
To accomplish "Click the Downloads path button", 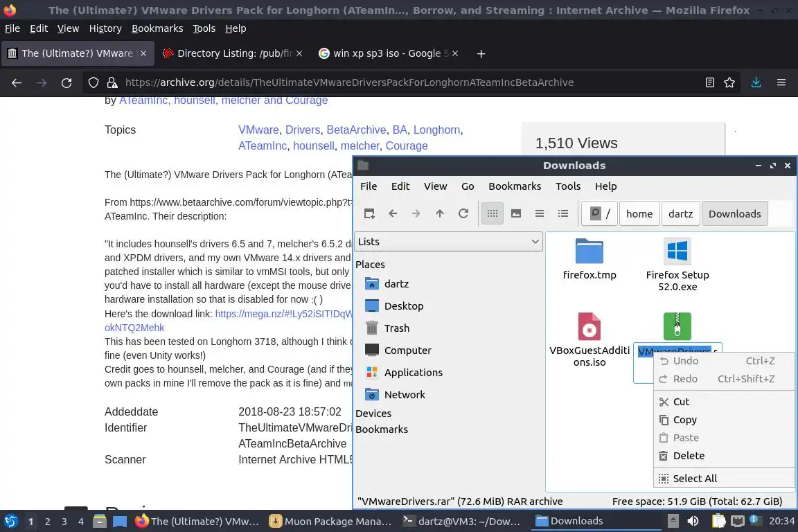I will pyautogui.click(x=734, y=214).
